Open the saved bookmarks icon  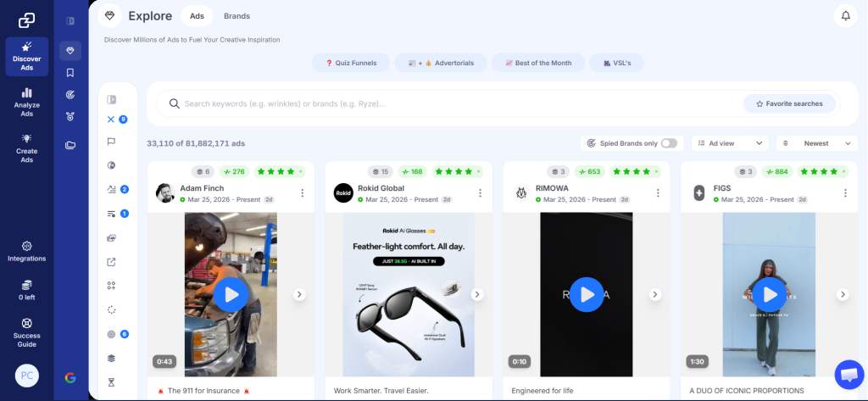70,73
